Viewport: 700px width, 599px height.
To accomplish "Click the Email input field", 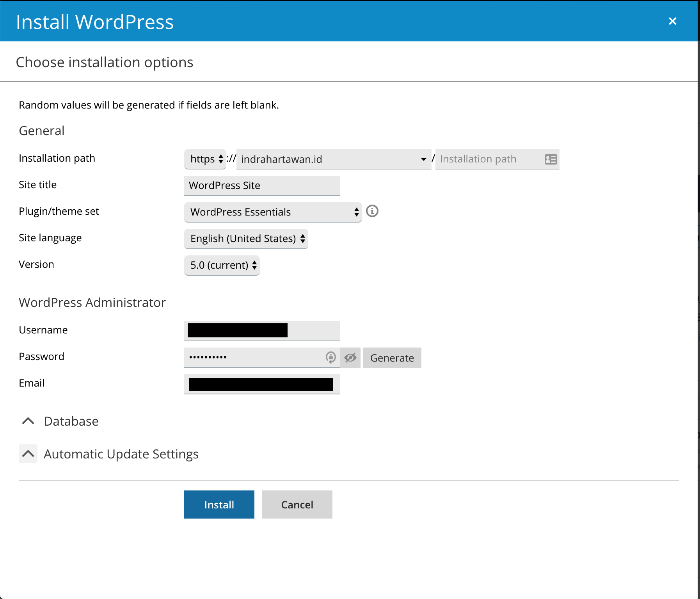I will (262, 384).
